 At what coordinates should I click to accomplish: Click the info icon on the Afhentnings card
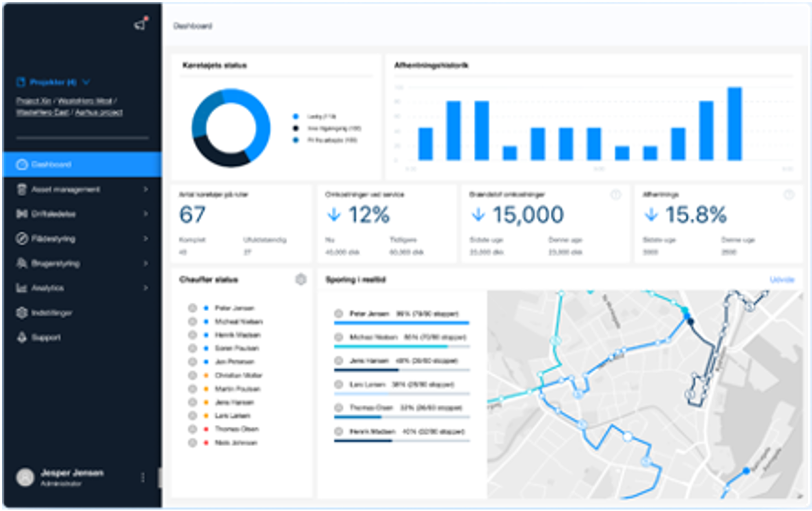pyautogui.click(x=789, y=195)
